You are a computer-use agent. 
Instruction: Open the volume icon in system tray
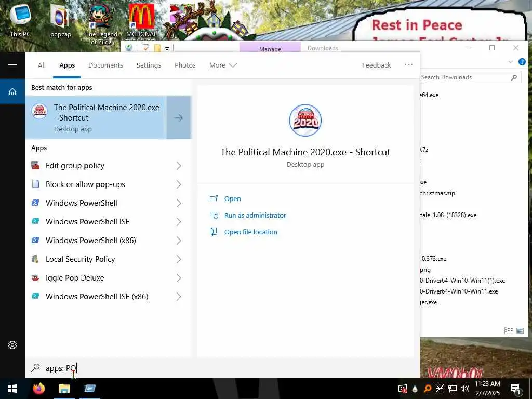pos(465,389)
